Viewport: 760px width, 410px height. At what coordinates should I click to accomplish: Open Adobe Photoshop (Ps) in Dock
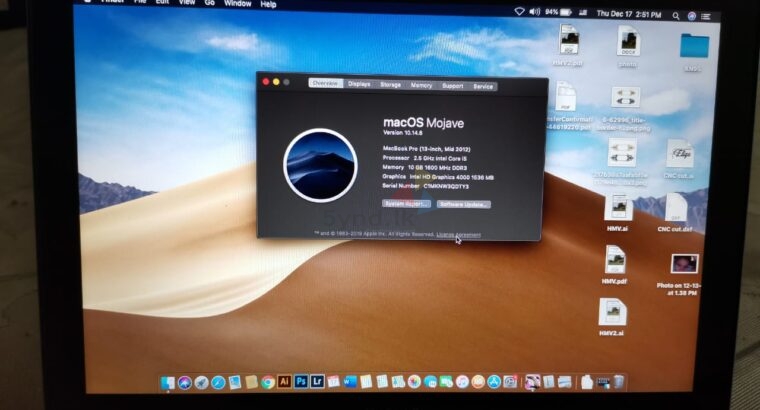(301, 382)
